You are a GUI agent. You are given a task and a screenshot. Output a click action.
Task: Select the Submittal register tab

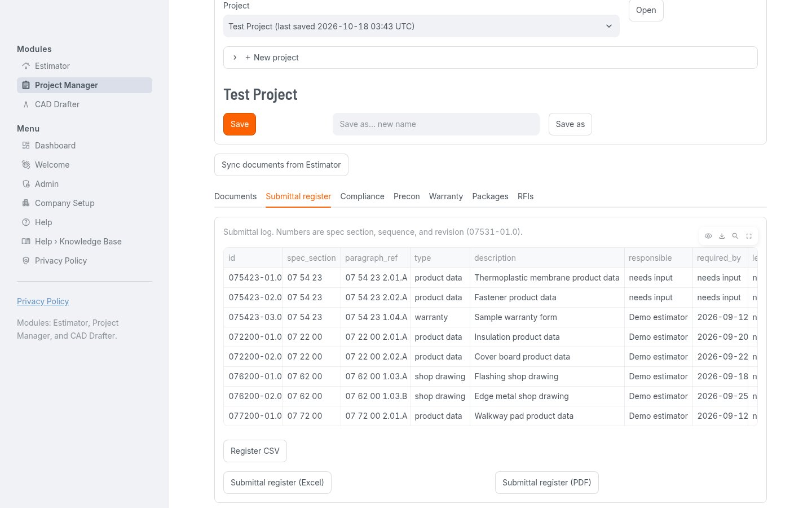pos(298,196)
